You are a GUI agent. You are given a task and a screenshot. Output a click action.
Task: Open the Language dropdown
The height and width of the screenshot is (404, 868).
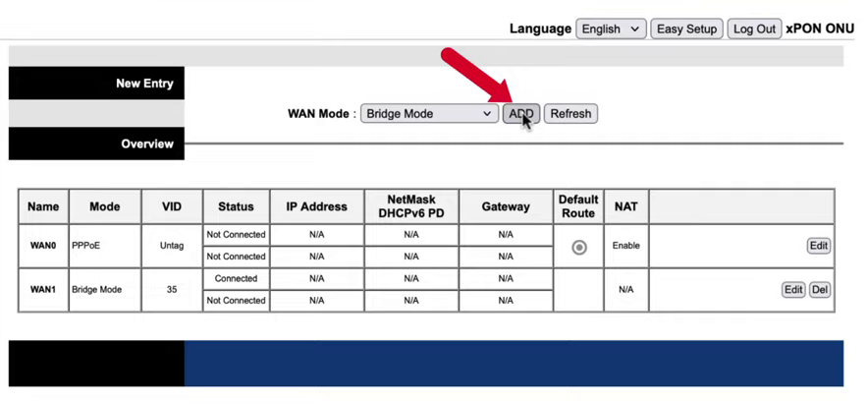coord(611,29)
